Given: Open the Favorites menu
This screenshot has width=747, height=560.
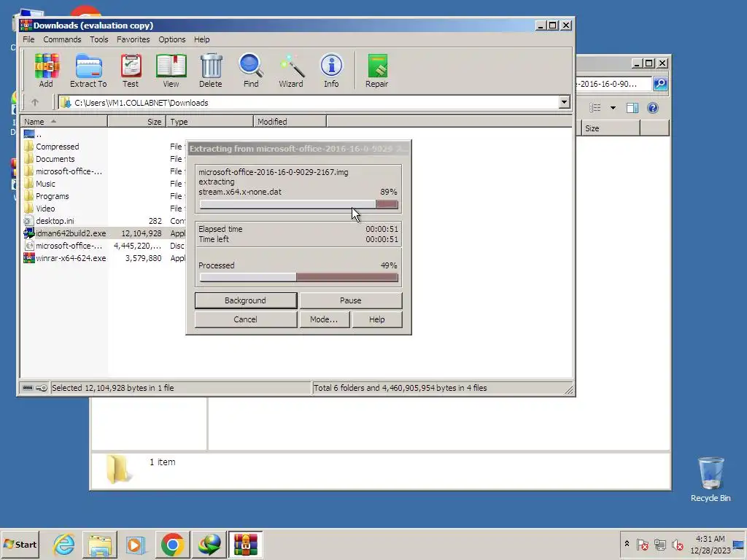Looking at the screenshot, I should [x=133, y=39].
